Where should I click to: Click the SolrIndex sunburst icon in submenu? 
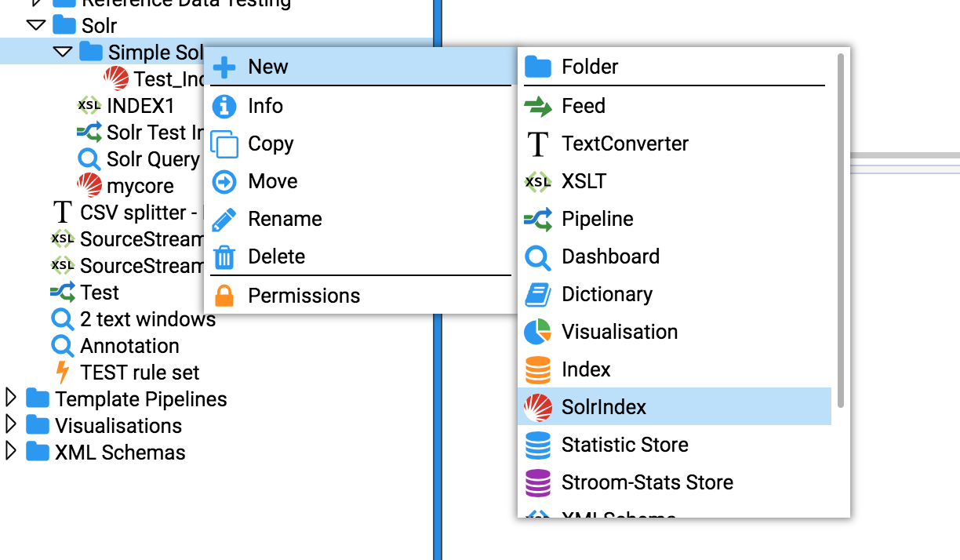[538, 407]
